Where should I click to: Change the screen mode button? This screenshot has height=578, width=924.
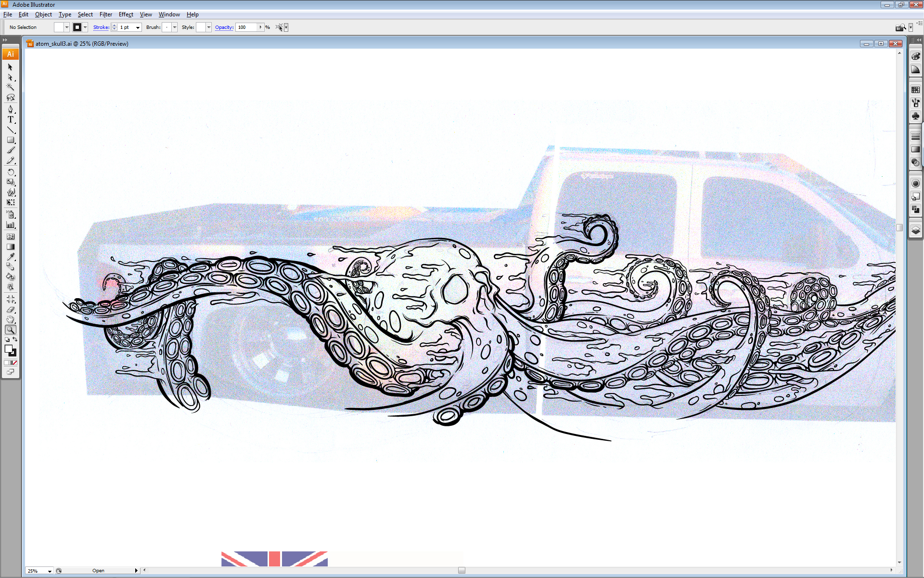coord(10,372)
